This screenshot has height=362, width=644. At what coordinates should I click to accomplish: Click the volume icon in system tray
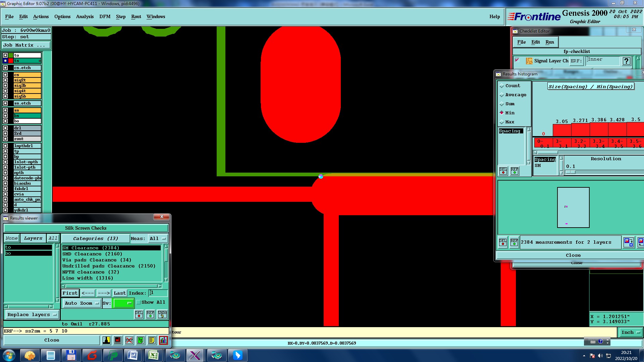600,356
